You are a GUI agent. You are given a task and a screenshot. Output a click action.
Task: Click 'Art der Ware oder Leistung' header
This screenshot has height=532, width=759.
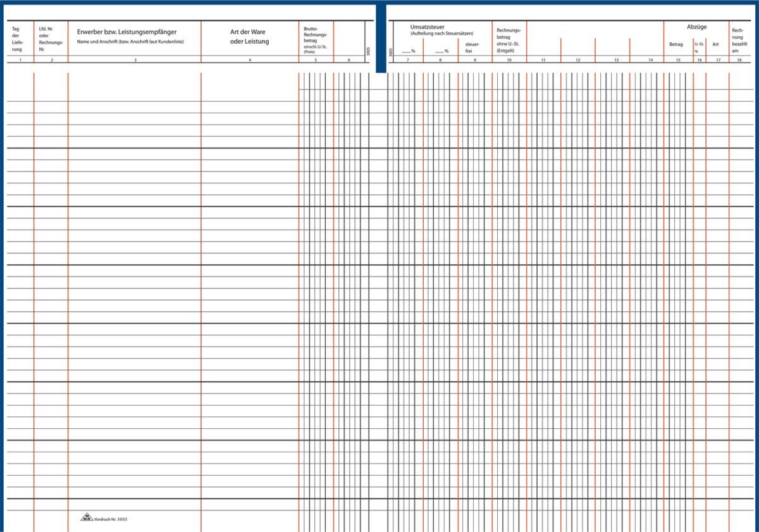coord(249,37)
